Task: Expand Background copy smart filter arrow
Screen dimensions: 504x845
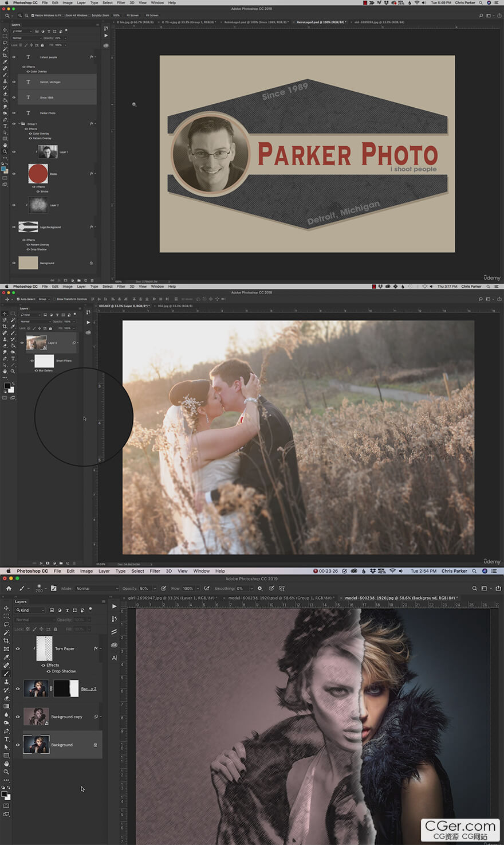Action: coord(101,717)
